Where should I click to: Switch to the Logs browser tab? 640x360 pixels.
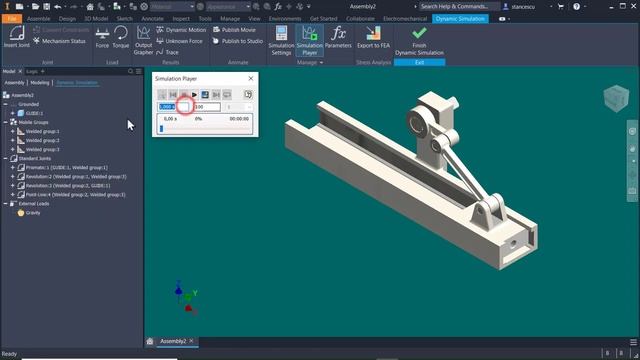tap(32, 71)
